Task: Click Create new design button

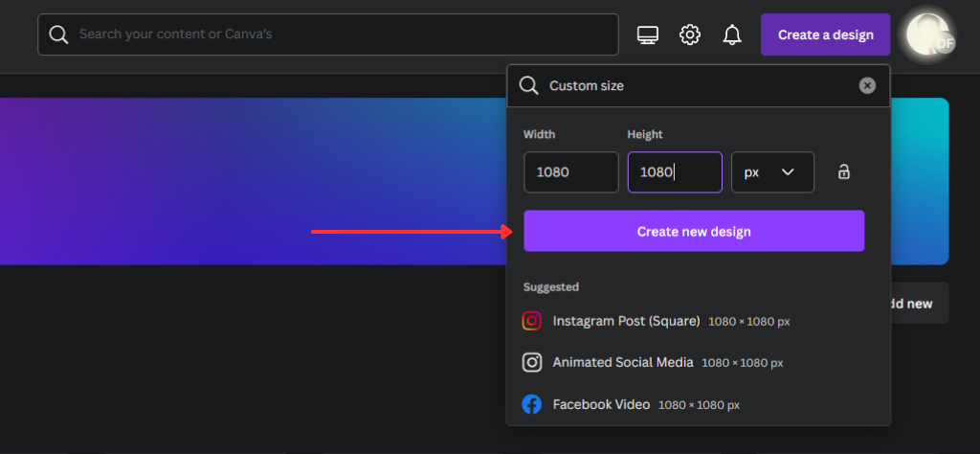Action: click(x=694, y=232)
